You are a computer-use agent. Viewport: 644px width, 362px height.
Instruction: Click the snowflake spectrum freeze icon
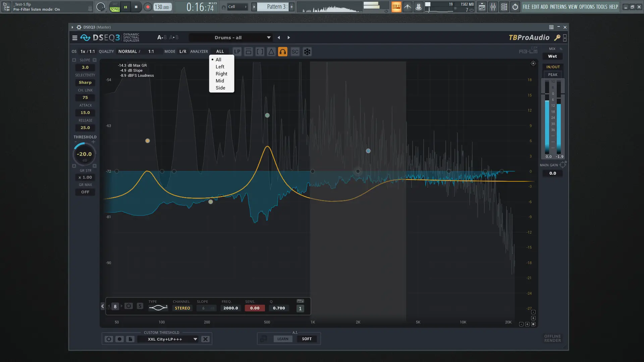pos(307,52)
